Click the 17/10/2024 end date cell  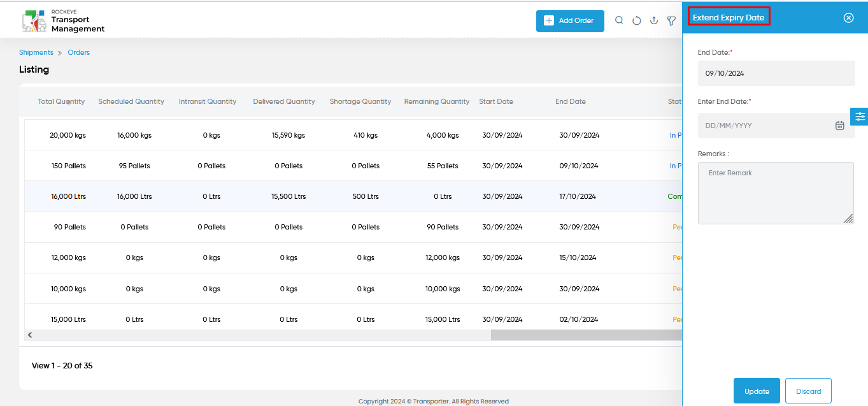click(x=578, y=196)
